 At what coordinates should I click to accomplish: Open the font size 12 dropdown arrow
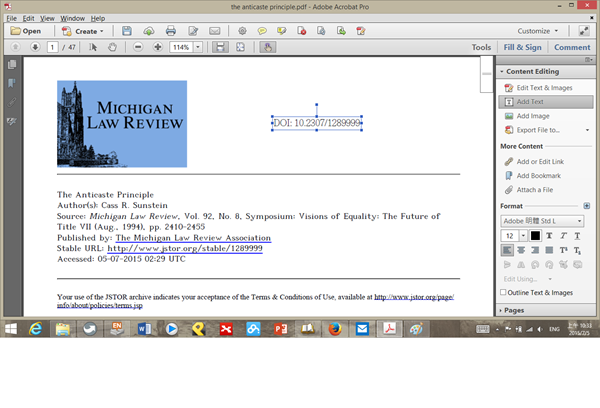523,236
